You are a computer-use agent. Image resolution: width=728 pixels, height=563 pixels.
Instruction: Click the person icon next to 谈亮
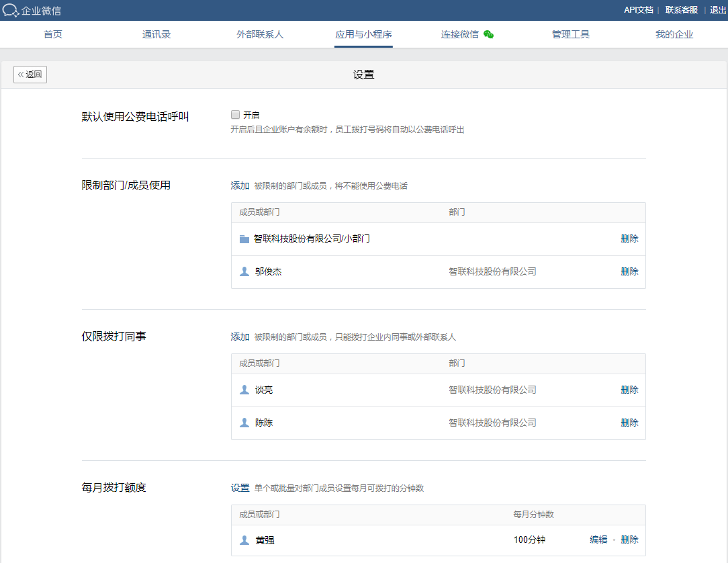point(244,390)
